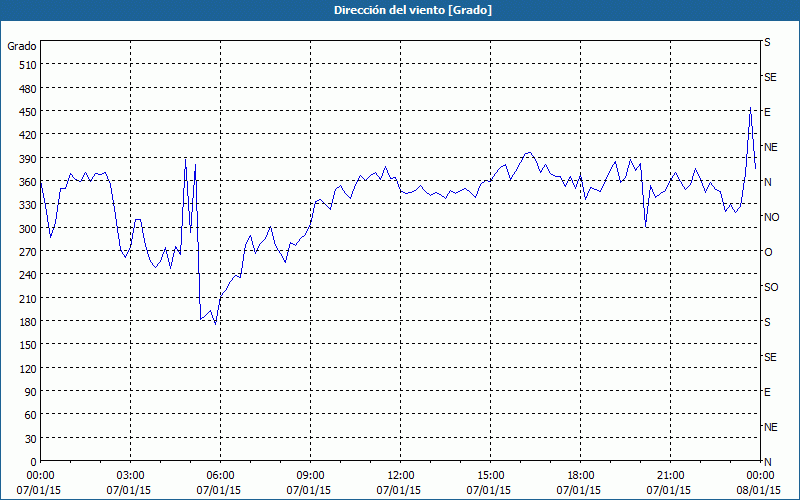Viewport: 800px width, 500px height.
Task: Select the 300 degree axis value
Action: [x=28, y=229]
